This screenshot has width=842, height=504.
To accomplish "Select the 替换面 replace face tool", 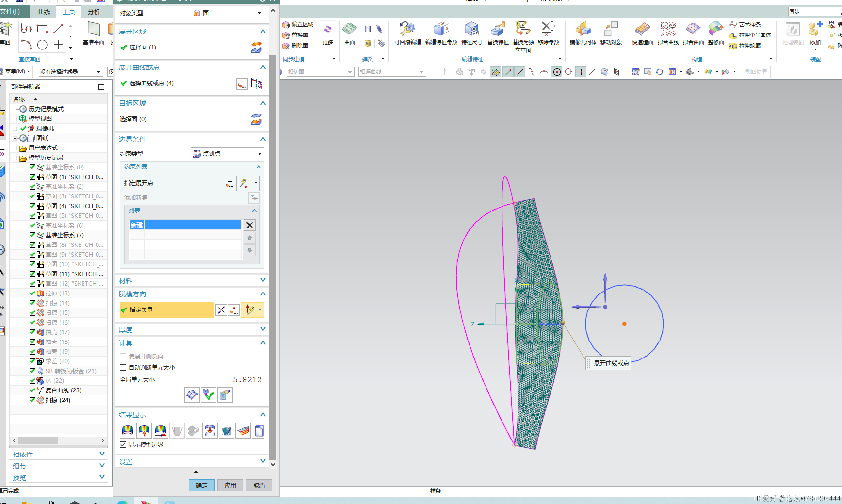I will (x=295, y=35).
